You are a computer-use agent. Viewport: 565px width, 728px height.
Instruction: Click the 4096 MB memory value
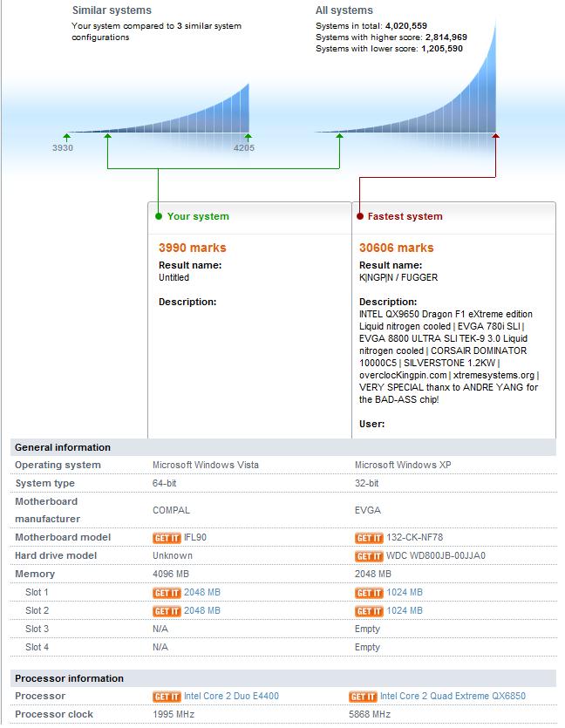171,575
